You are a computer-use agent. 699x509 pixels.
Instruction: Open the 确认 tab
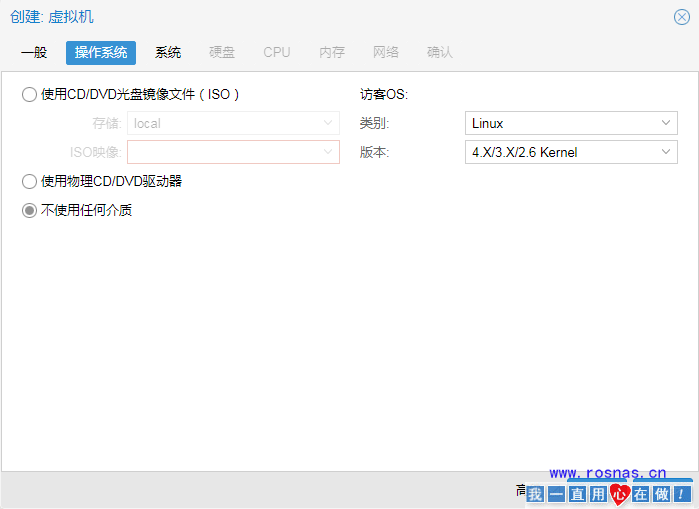point(440,53)
